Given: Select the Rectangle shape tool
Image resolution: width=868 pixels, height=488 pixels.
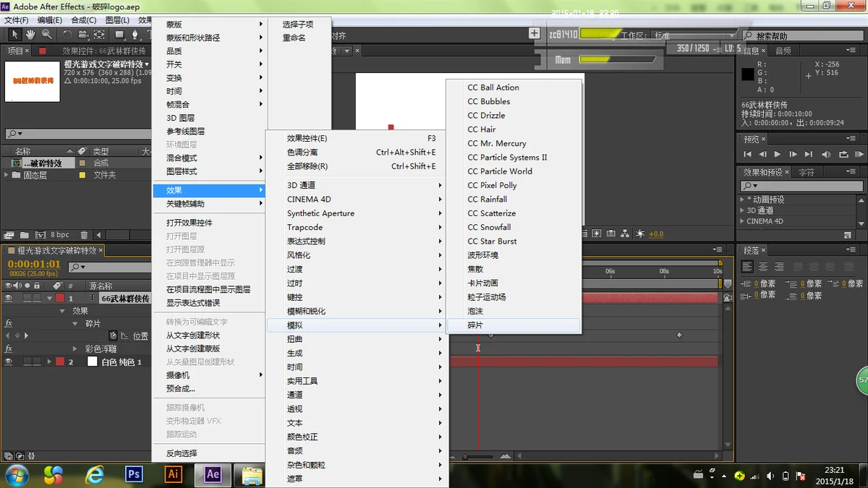Looking at the screenshot, I should 120,35.
